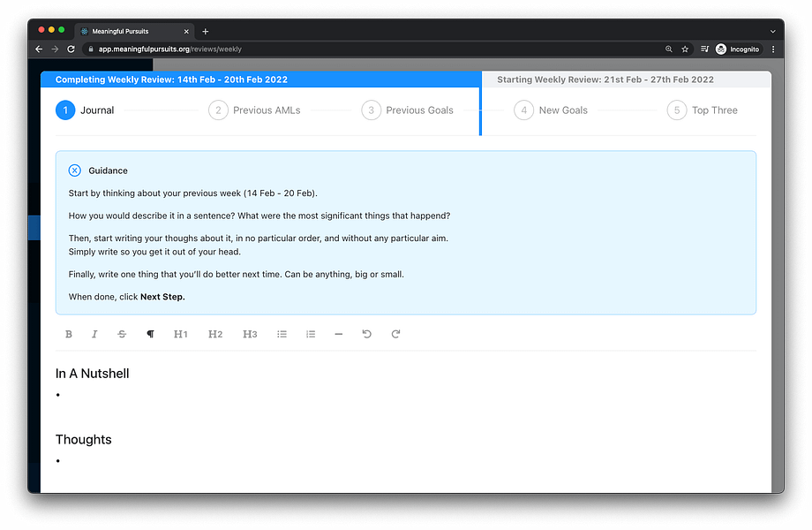The image size is (812, 530).
Task: Close the Meaningful Pursuits tab
Action: tap(186, 32)
